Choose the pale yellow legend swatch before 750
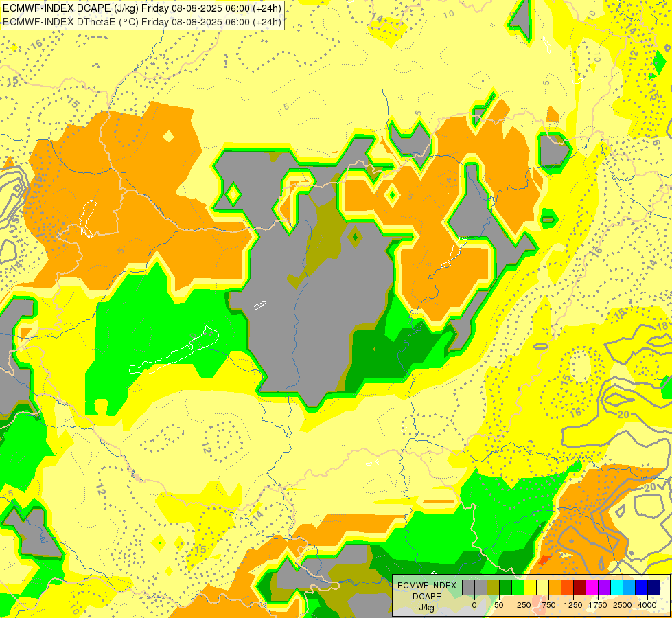The width and height of the screenshot is (672, 618). pyautogui.click(x=542, y=587)
